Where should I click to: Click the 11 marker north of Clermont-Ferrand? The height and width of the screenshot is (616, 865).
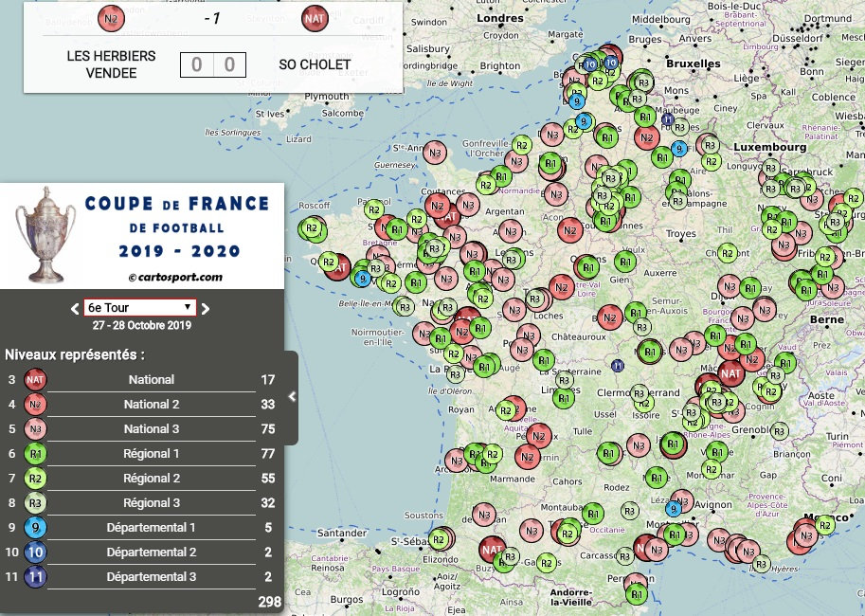(x=618, y=366)
